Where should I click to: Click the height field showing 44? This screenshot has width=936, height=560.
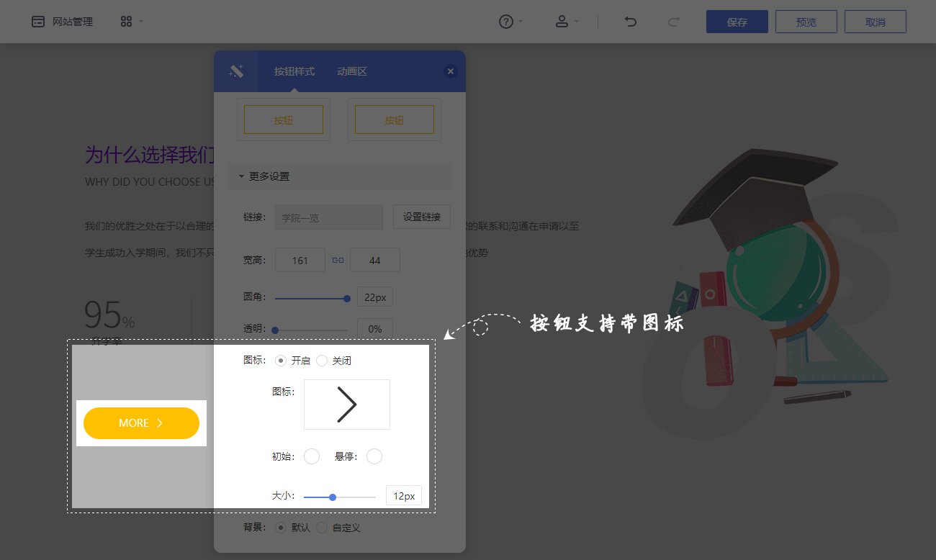tap(375, 260)
